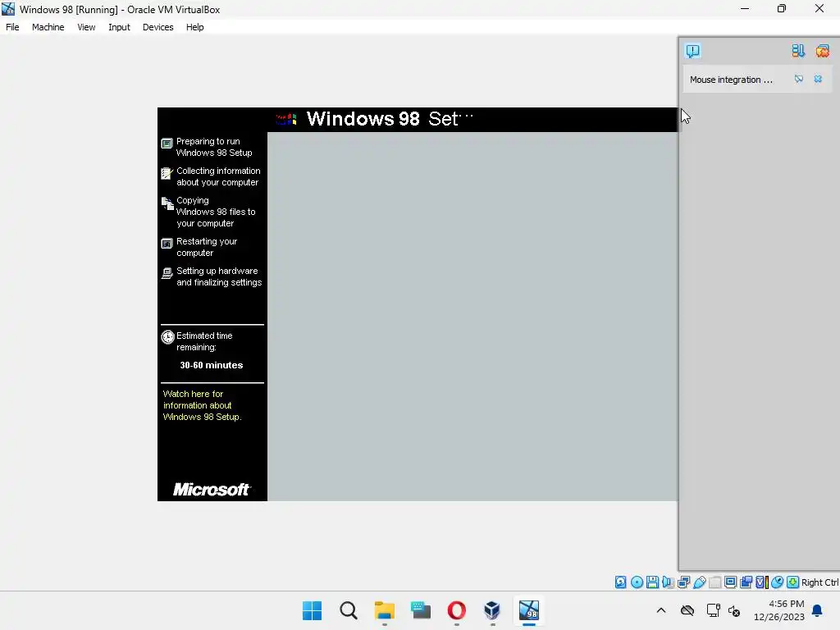The height and width of the screenshot is (630, 840).
Task: Open File Explorer from the taskbar
Action: (385, 610)
